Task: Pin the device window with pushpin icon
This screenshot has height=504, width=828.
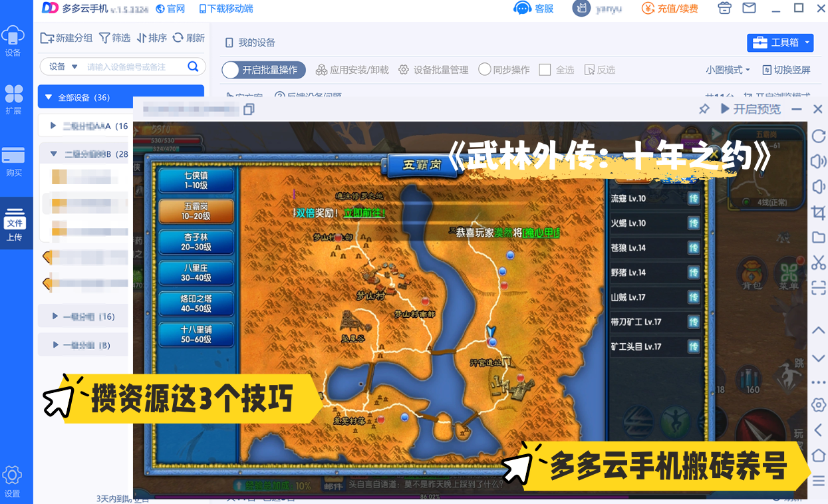Action: click(704, 109)
